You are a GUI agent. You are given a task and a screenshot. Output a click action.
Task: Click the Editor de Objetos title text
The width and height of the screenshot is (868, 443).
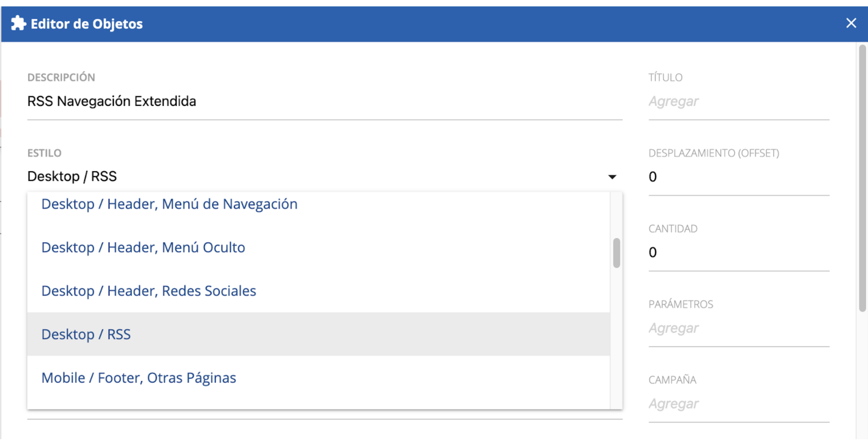[x=87, y=24]
